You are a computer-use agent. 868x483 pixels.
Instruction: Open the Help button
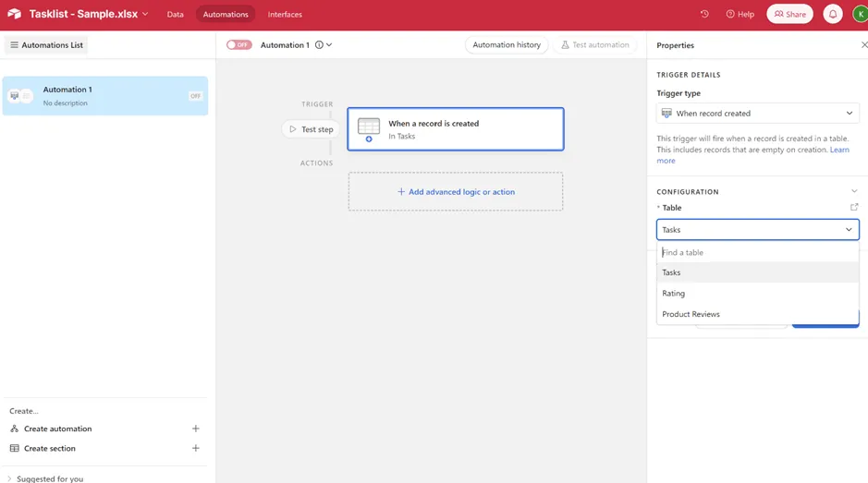[x=740, y=14]
